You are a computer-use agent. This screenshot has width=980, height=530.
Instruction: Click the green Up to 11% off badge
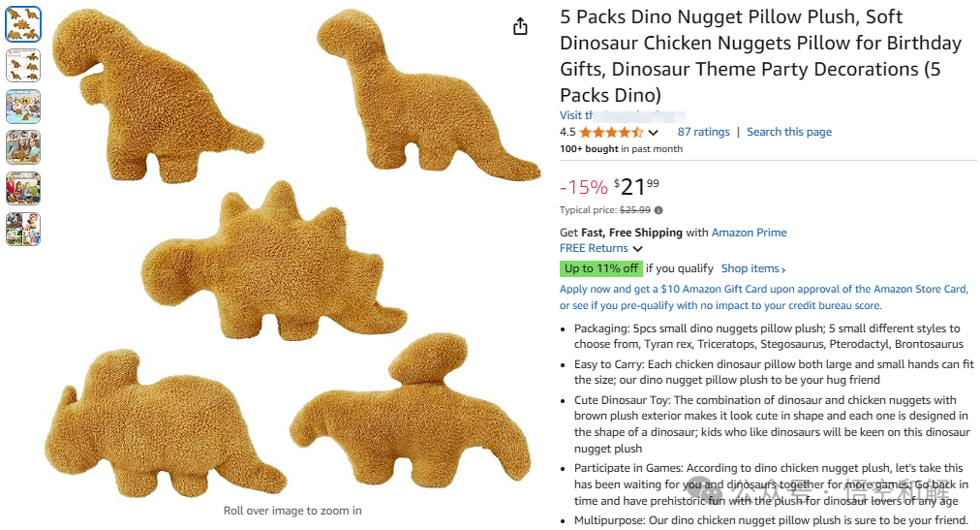click(x=601, y=268)
